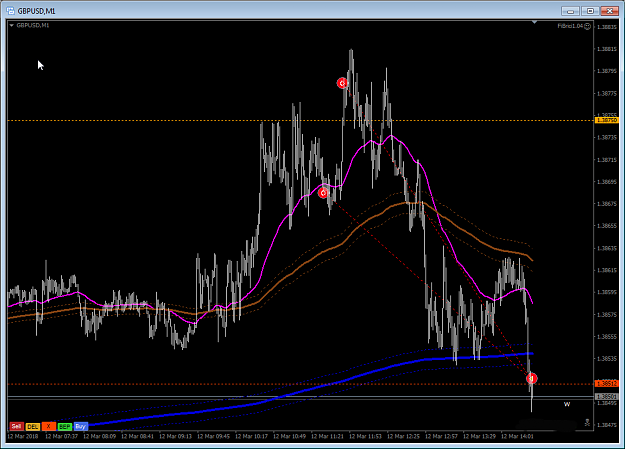Click the GBPUSD,M1 title bar text
The image size is (625, 449).
36,11
